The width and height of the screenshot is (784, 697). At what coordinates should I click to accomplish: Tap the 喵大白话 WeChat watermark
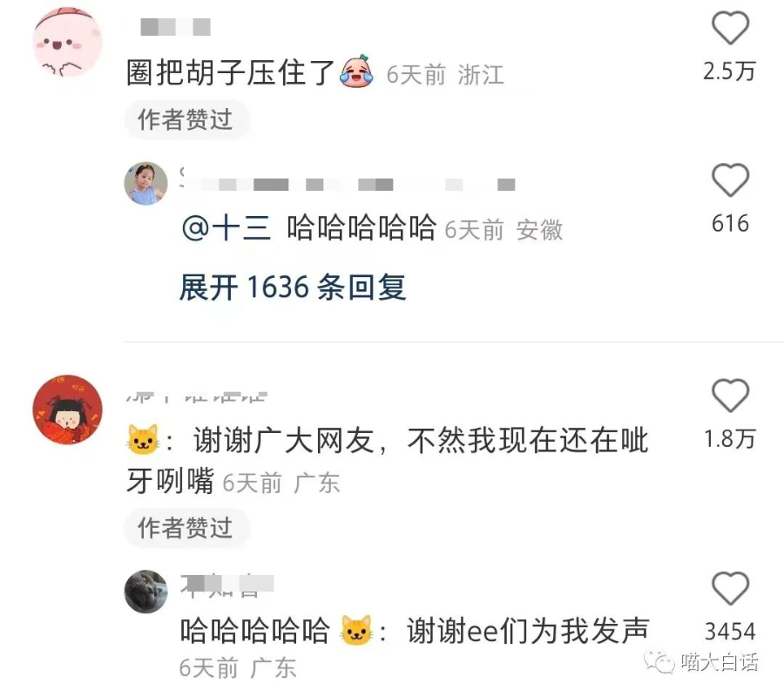pos(701,662)
